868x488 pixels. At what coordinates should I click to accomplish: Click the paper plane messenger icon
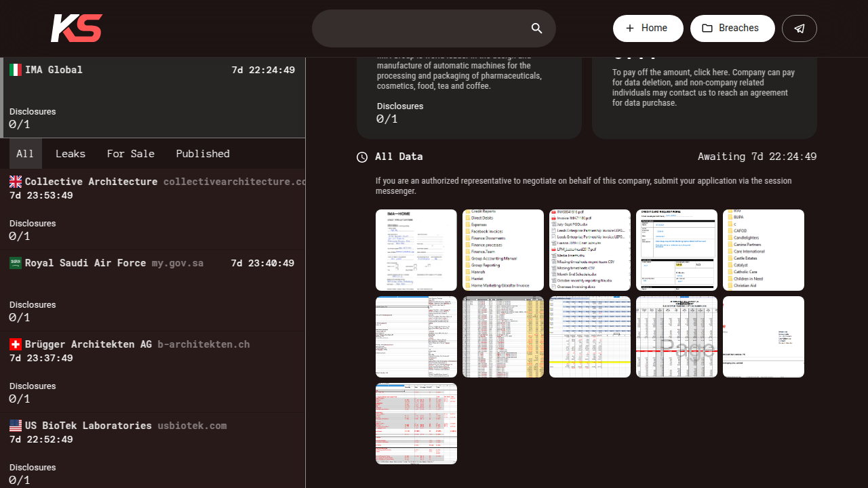799,28
